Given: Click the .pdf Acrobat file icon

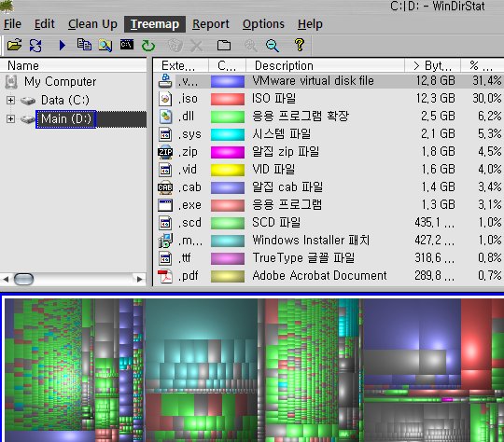Looking at the screenshot, I should coord(165,276).
